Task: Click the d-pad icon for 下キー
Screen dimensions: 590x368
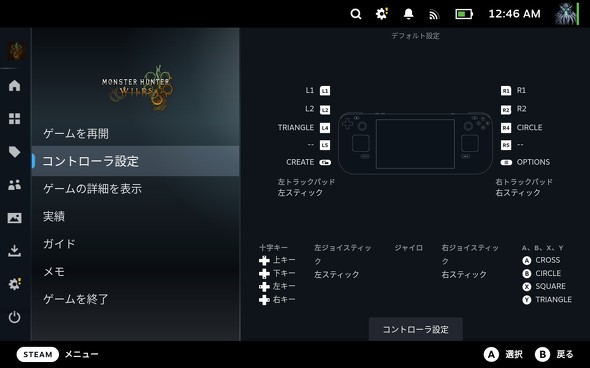Action: tap(264, 274)
